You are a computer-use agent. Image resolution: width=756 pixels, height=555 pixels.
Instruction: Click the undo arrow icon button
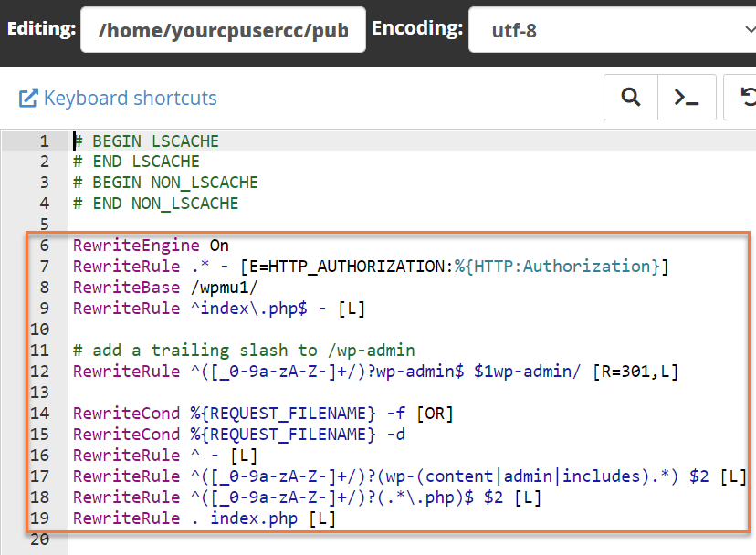click(743, 98)
